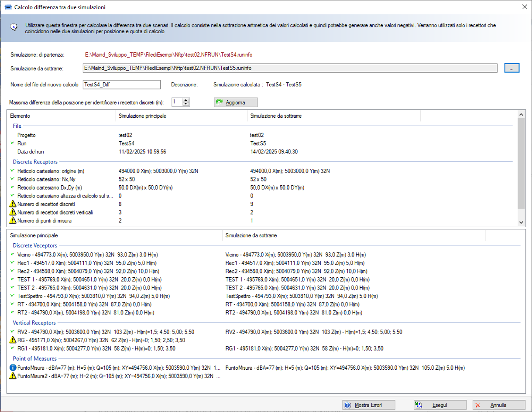Click run date 14/02/2025 09:40:30
The image size is (532, 412).
coord(274,152)
